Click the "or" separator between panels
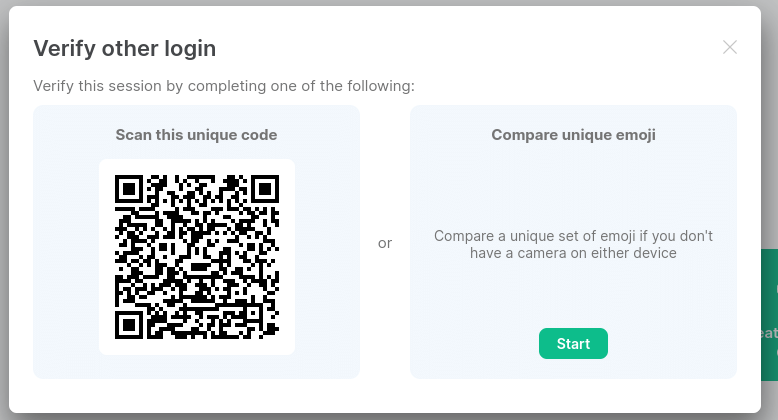This screenshot has height=420, width=778. tap(385, 243)
